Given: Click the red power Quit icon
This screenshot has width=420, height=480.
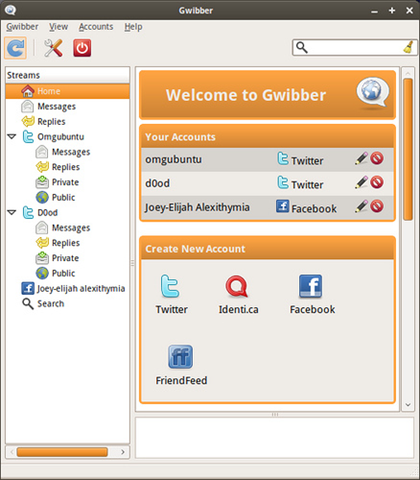Looking at the screenshot, I should 82,48.
